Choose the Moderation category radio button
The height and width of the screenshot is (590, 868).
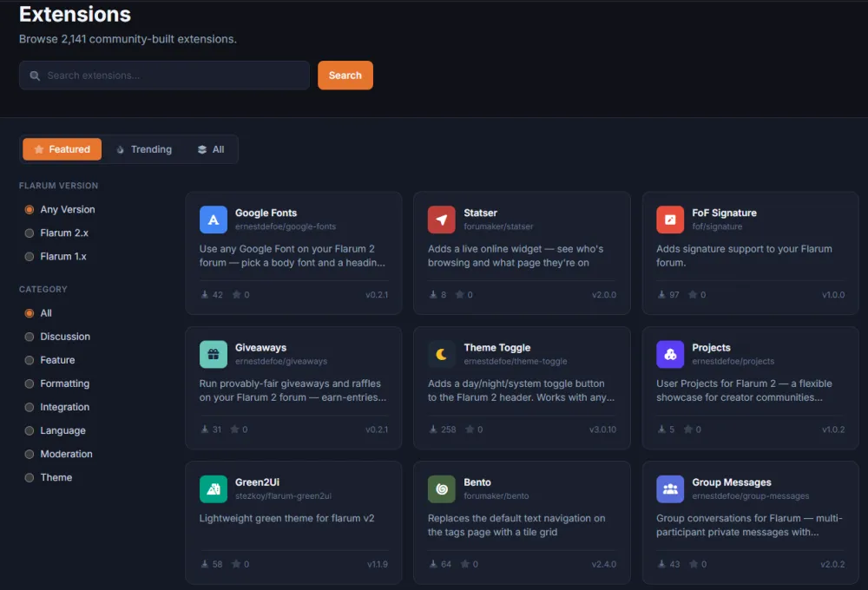coord(30,454)
